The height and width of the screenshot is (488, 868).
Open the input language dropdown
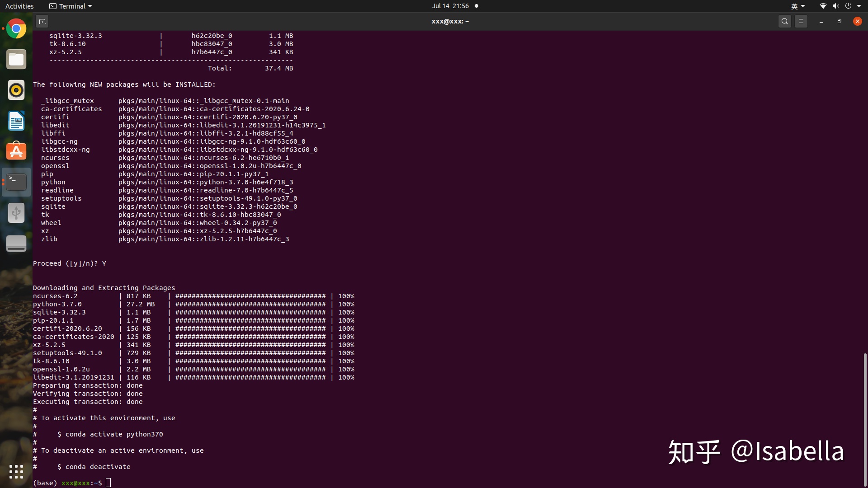pyautogui.click(x=798, y=6)
